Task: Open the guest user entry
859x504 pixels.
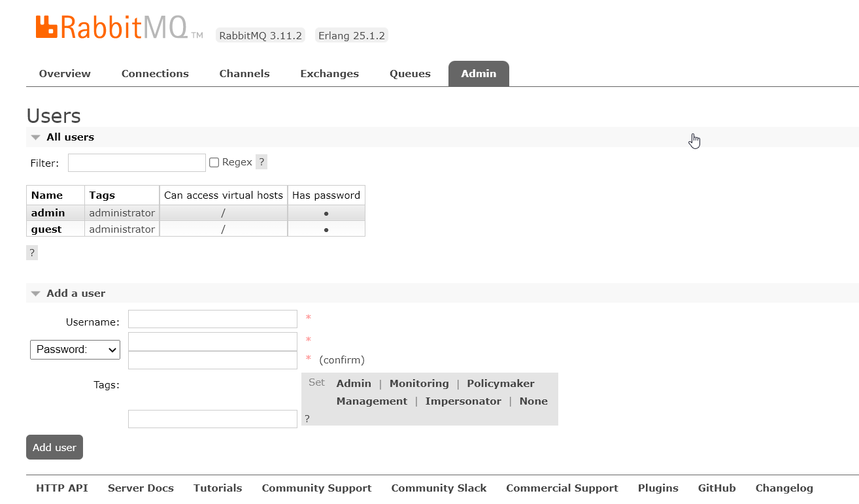Action: click(46, 229)
